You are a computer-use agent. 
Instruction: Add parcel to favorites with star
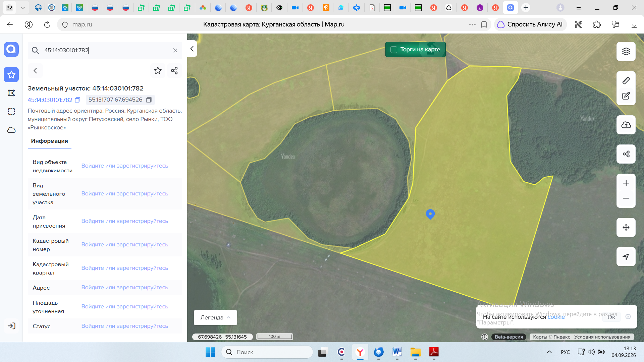point(158,70)
